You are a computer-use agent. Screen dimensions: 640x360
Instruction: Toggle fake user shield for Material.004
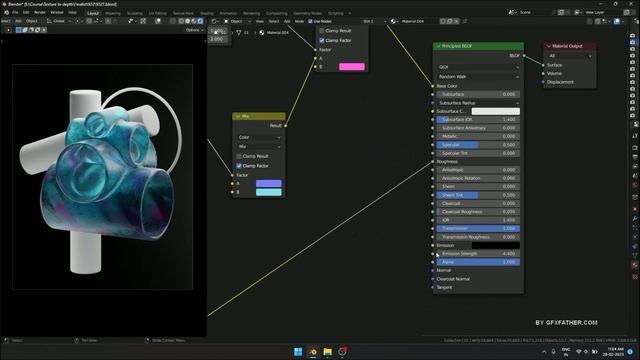[x=443, y=21]
